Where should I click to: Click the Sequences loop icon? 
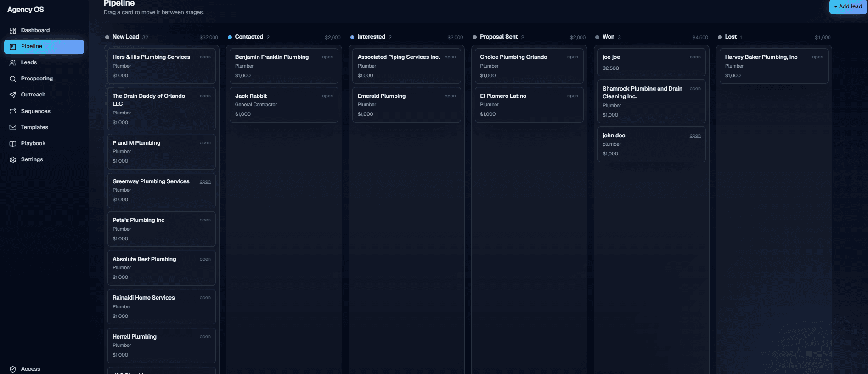coord(13,111)
